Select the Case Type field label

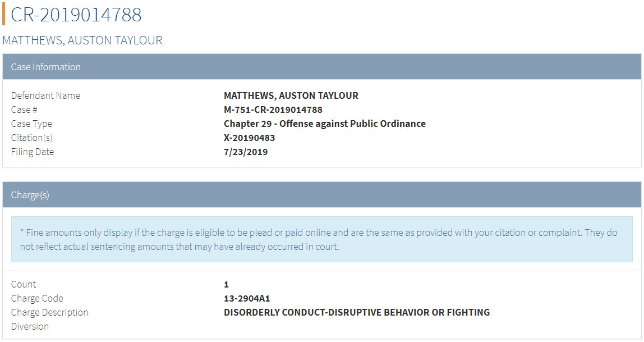pyautogui.click(x=31, y=124)
